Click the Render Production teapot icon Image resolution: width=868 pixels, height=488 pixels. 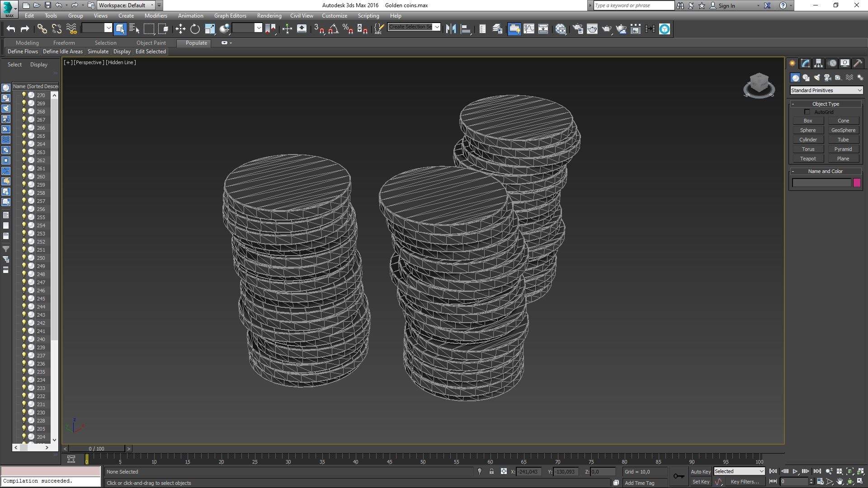[607, 29]
